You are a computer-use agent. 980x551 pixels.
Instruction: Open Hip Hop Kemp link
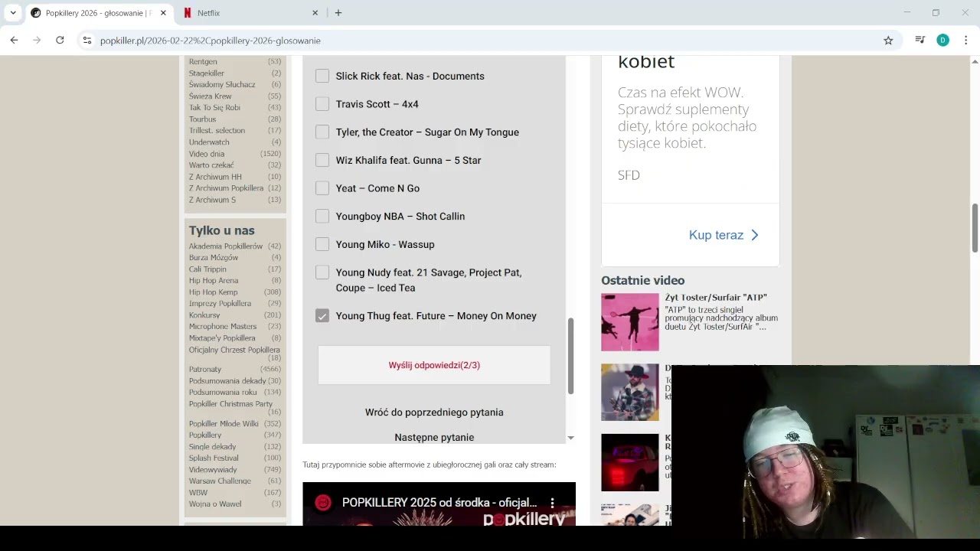click(x=214, y=292)
